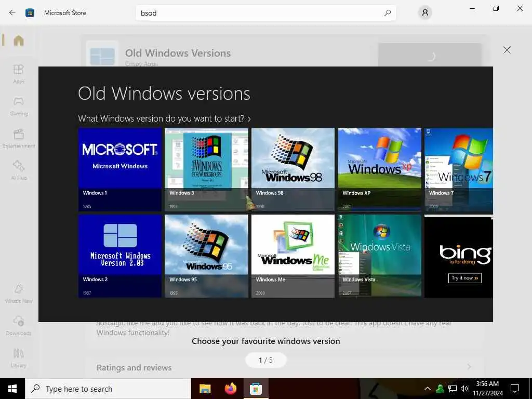Click the Old Windows Versions app title
The height and width of the screenshot is (399, 532).
coord(178,54)
